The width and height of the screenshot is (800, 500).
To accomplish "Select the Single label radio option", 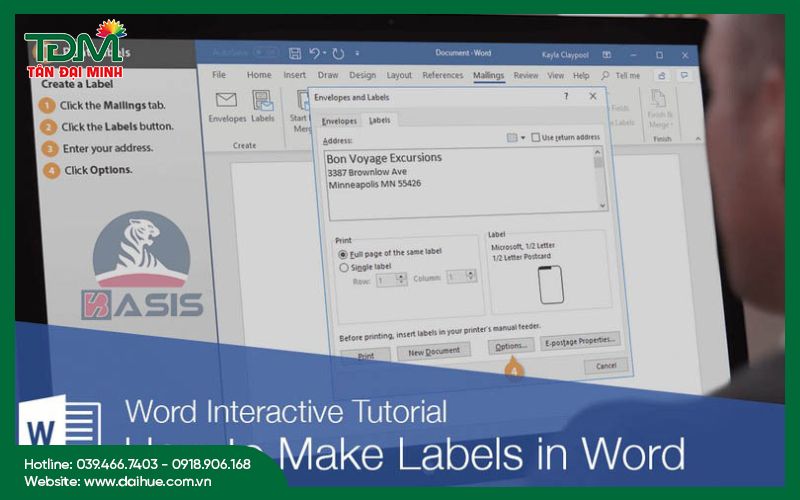I will coord(344,268).
